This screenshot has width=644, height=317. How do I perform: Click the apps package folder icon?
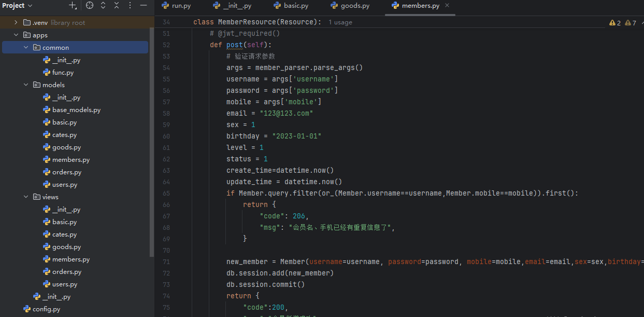[27, 35]
